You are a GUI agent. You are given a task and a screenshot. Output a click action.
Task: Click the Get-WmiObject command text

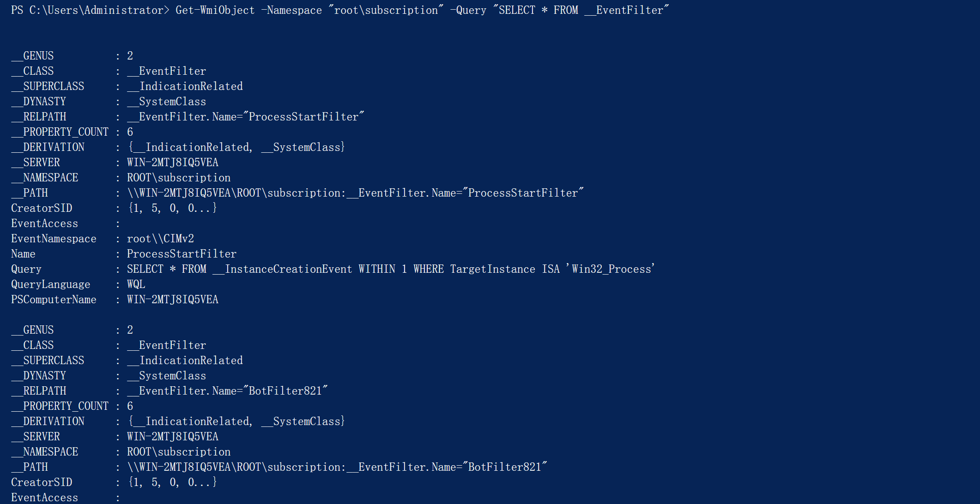[x=215, y=10]
